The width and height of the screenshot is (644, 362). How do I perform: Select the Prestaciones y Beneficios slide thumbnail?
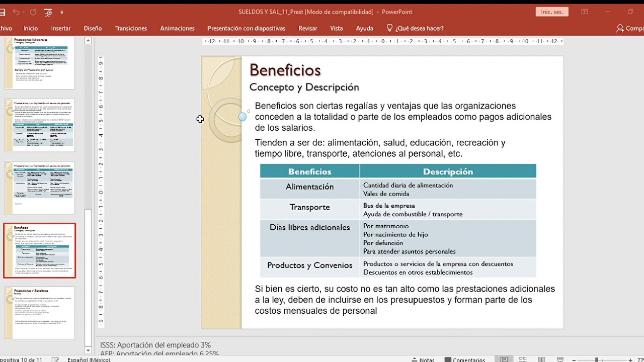[40, 313]
